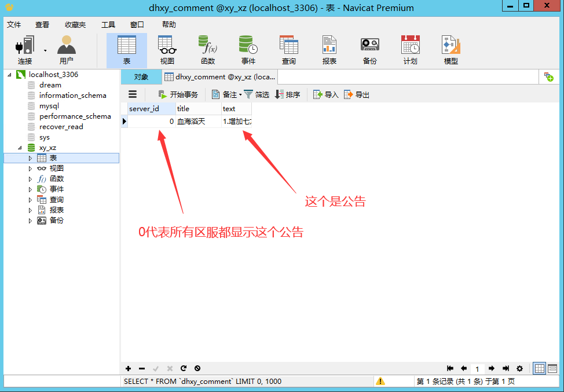
Task: Open the 函数 (Function) toolbar icon
Action: pos(207,50)
